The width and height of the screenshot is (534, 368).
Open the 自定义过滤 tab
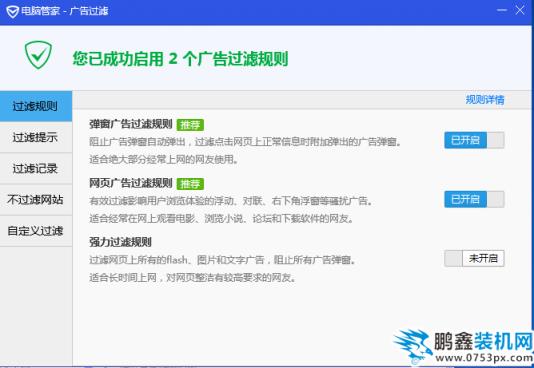[36, 231]
